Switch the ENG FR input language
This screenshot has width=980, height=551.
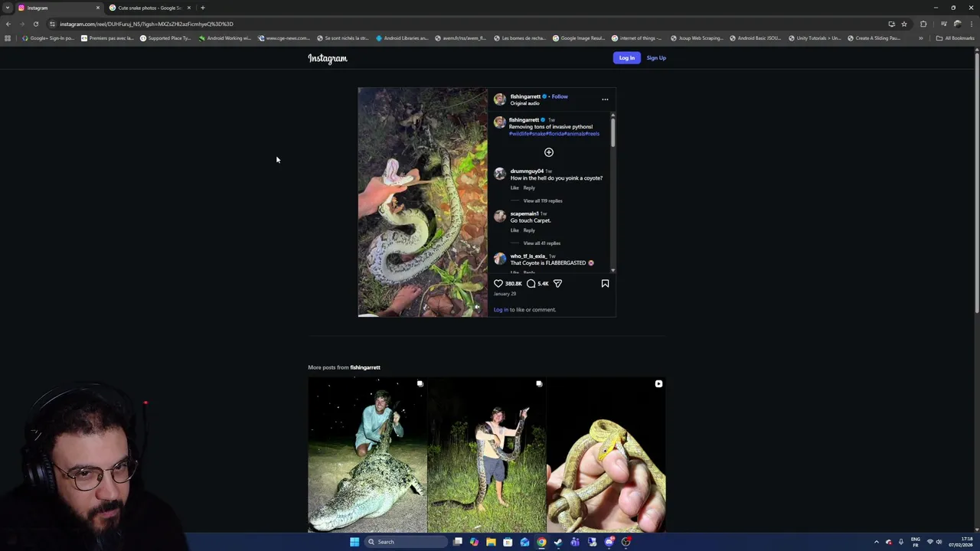pyautogui.click(x=916, y=542)
